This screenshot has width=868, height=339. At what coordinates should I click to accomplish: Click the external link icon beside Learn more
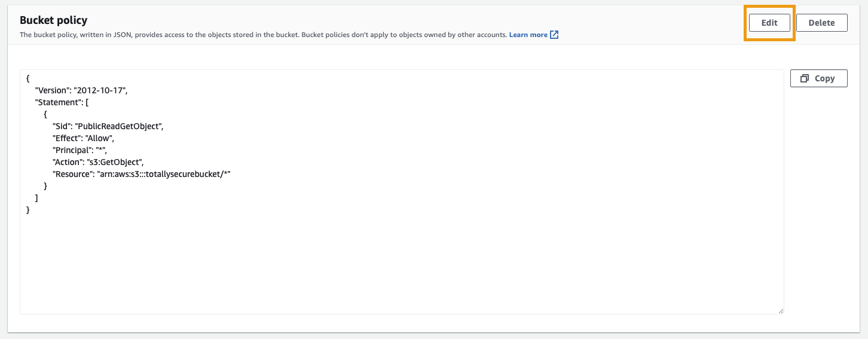tap(554, 35)
